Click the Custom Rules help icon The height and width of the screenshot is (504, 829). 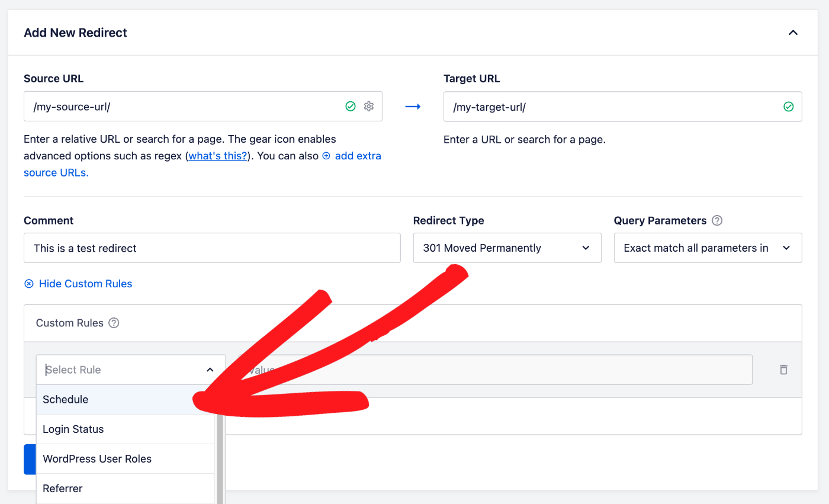pos(114,323)
